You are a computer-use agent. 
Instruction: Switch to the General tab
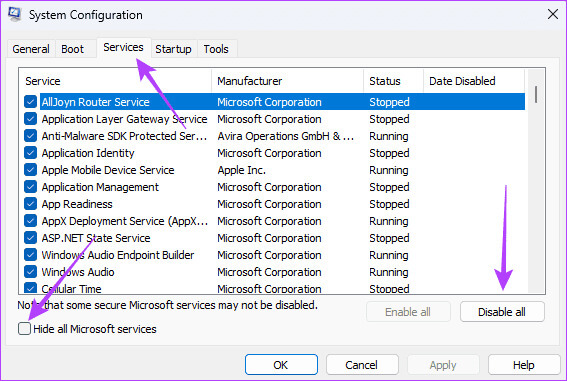tap(31, 49)
